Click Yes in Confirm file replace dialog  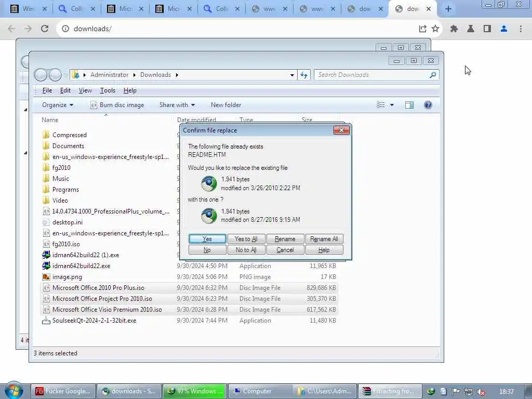point(207,239)
